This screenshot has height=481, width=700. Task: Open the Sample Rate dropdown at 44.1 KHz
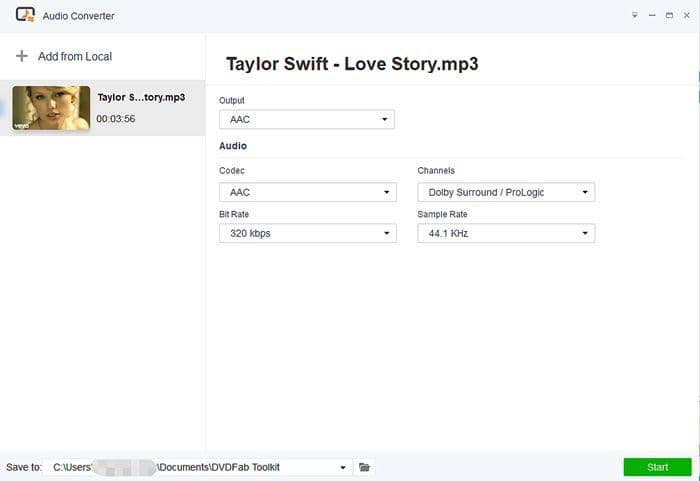point(506,233)
